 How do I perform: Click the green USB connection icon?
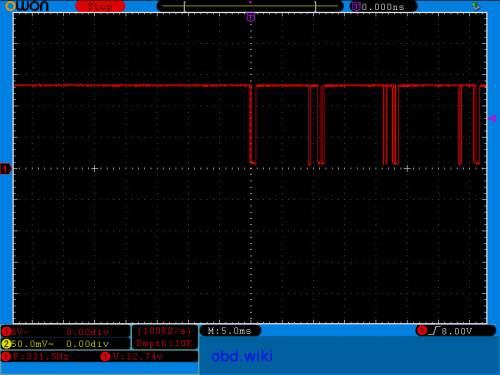[x=476, y=6]
